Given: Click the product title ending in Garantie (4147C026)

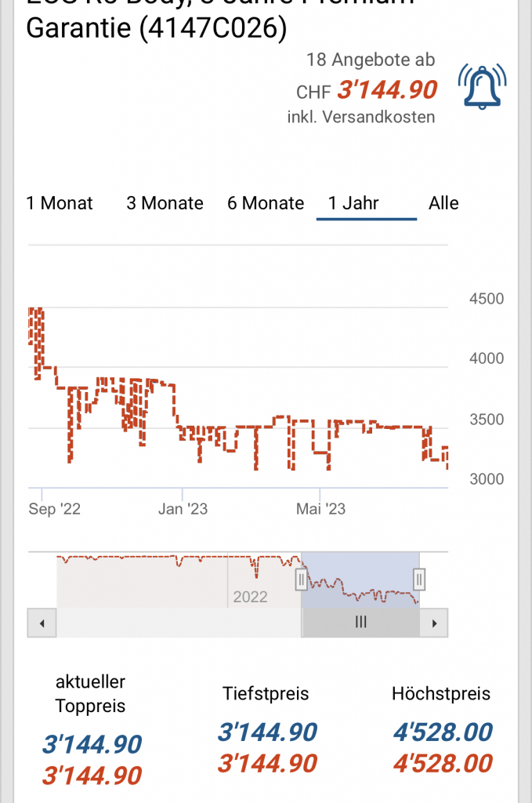Looking at the screenshot, I should 157,28.
